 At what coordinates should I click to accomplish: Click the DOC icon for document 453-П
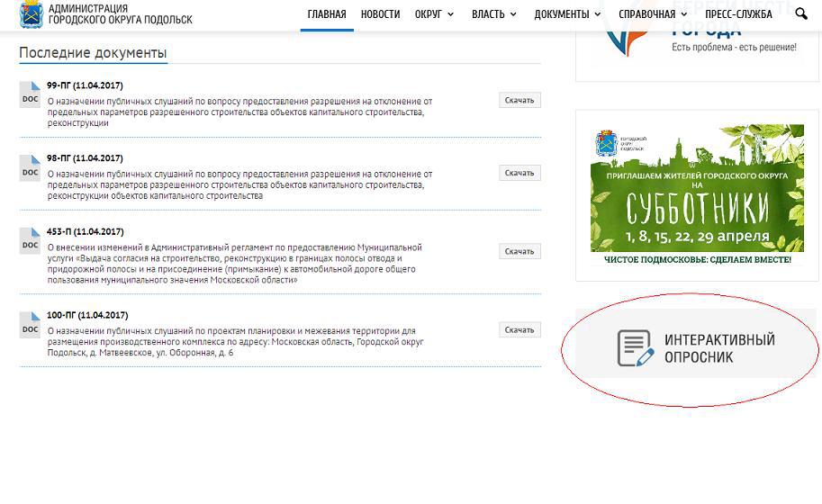coord(30,240)
